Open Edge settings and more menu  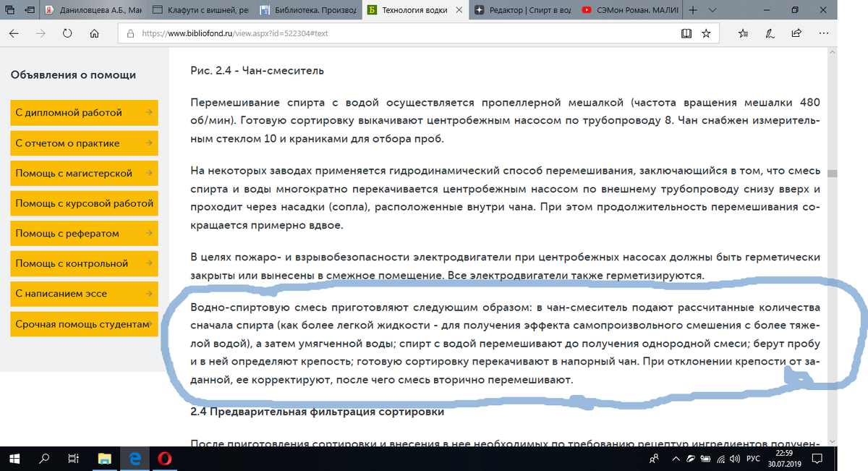tap(823, 33)
